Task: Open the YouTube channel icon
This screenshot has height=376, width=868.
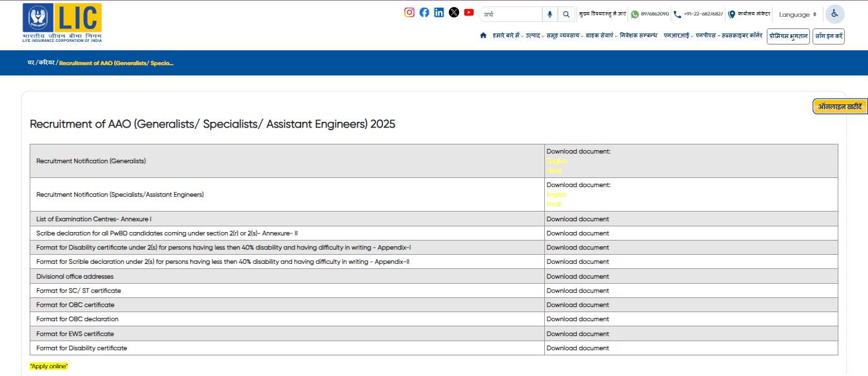Action: click(469, 12)
